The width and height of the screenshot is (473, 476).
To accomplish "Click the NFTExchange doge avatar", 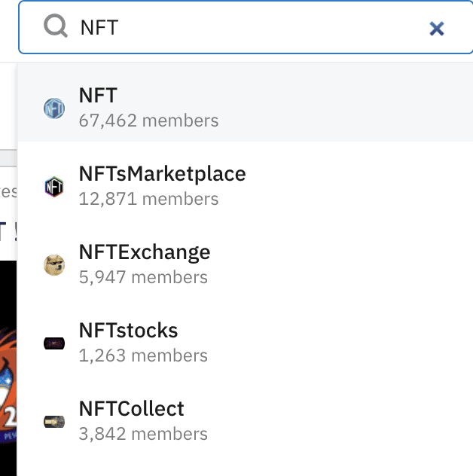I will [54, 264].
